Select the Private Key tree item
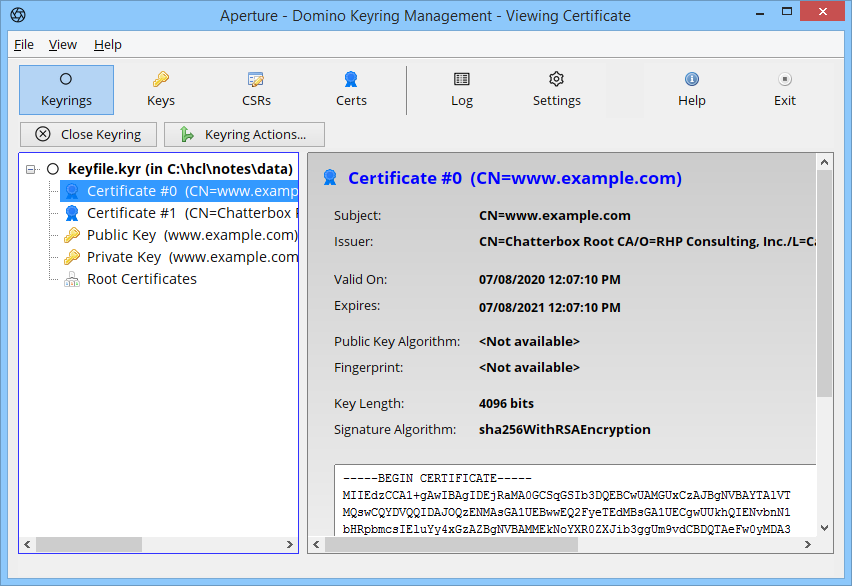 tap(192, 257)
